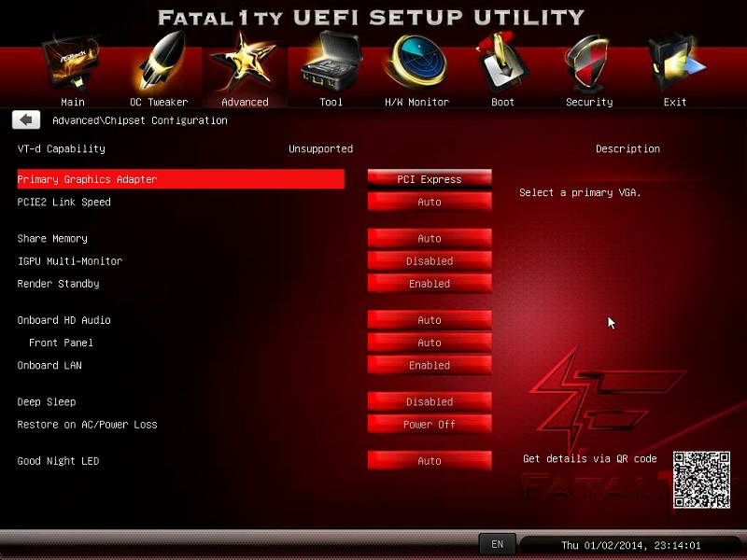
Task: Switch to the Boot tab label
Action: [x=502, y=102]
